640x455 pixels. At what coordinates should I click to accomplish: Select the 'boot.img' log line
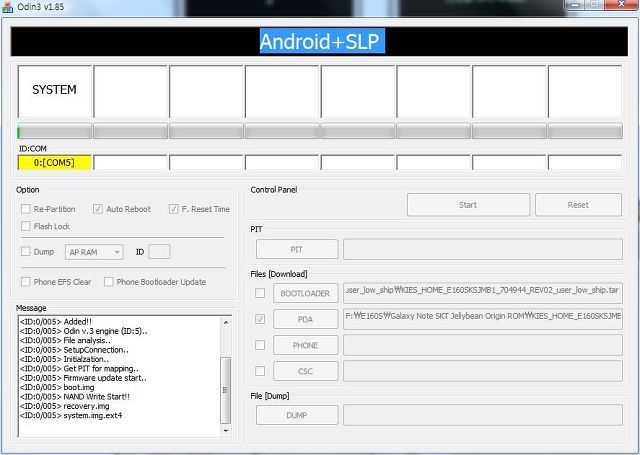coord(57,387)
